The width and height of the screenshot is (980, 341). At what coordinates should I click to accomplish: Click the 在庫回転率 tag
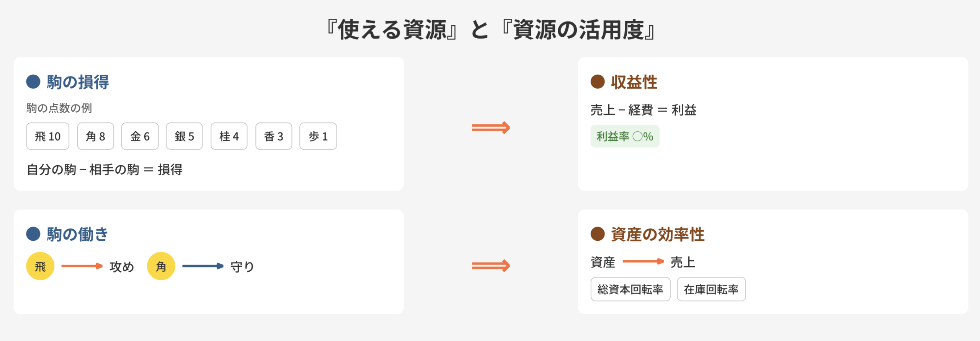click(711, 289)
